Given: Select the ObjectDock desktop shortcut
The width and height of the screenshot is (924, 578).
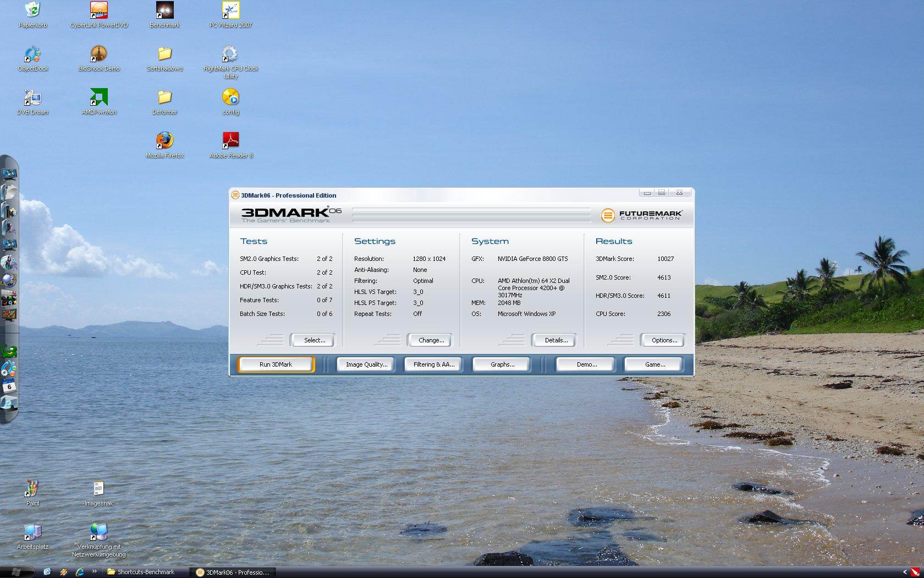Looking at the screenshot, I should pyautogui.click(x=32, y=58).
